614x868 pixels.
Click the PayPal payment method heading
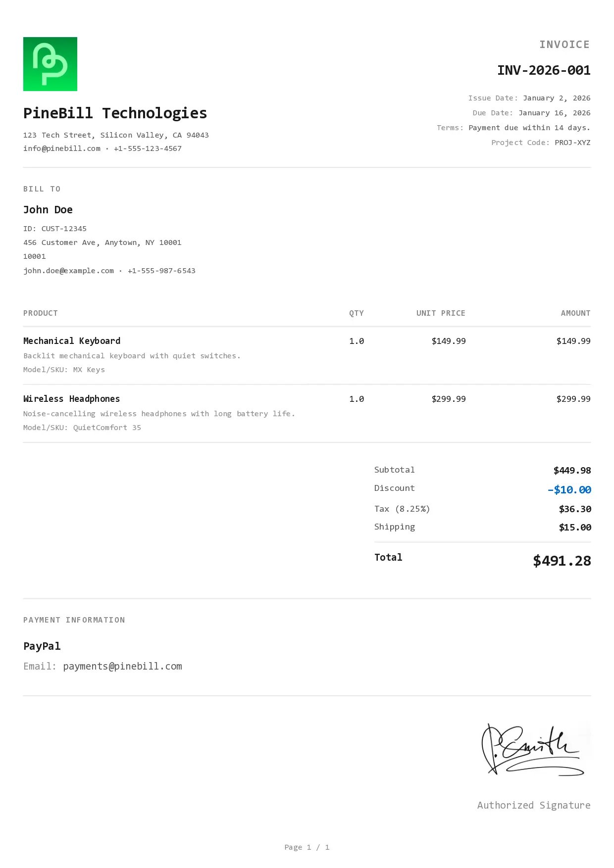click(42, 646)
